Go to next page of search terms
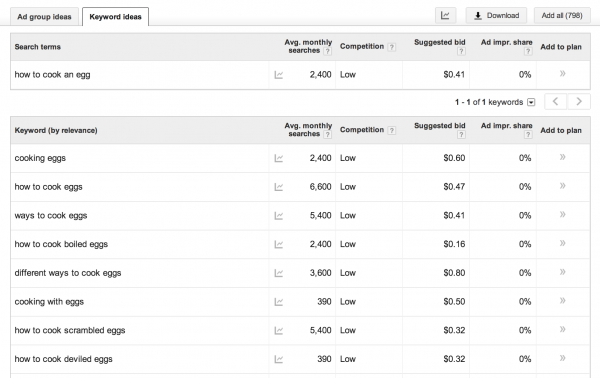This screenshot has height=378, width=600. 579,101
